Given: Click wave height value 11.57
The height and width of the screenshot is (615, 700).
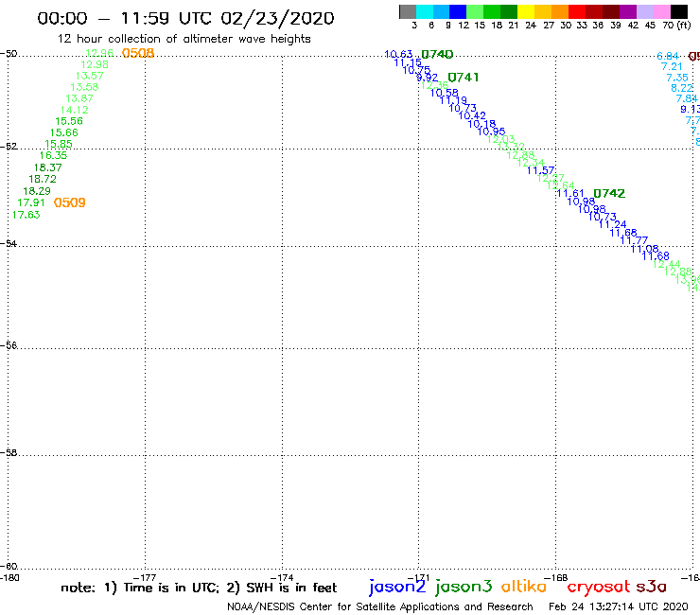Looking at the screenshot, I should [x=541, y=170].
